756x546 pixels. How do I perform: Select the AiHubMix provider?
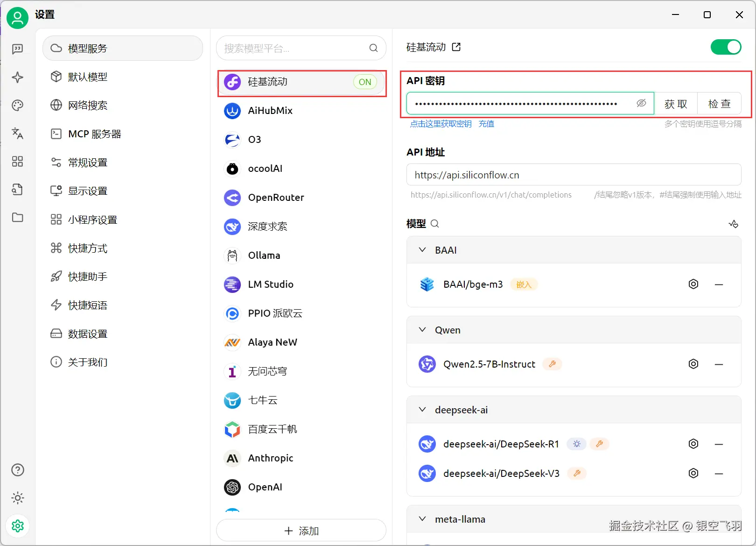(302, 111)
